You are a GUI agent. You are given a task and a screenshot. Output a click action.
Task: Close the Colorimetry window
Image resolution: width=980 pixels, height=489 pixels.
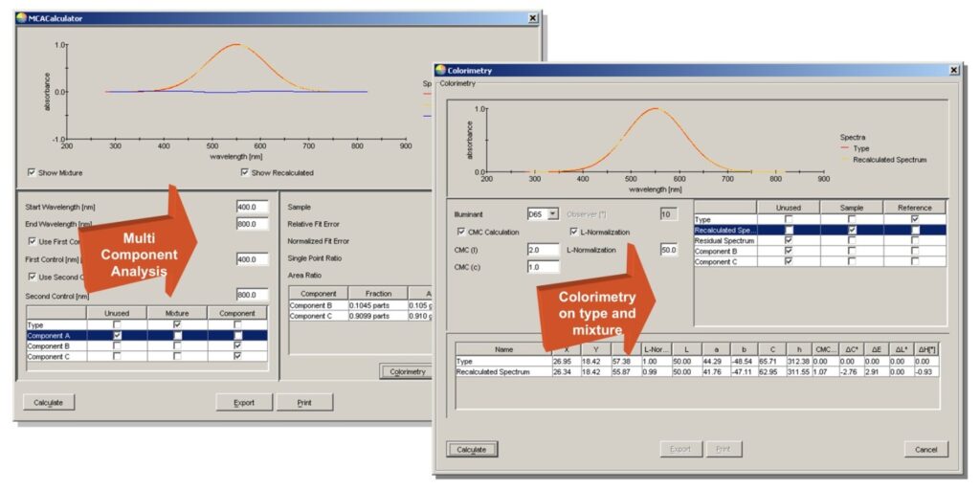[x=953, y=71]
